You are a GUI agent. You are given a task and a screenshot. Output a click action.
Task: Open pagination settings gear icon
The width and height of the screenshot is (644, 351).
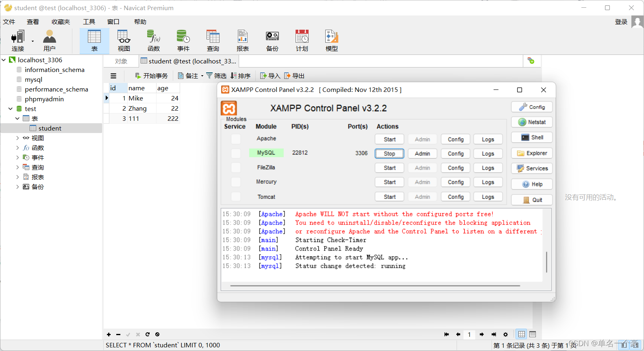pyautogui.click(x=505, y=334)
